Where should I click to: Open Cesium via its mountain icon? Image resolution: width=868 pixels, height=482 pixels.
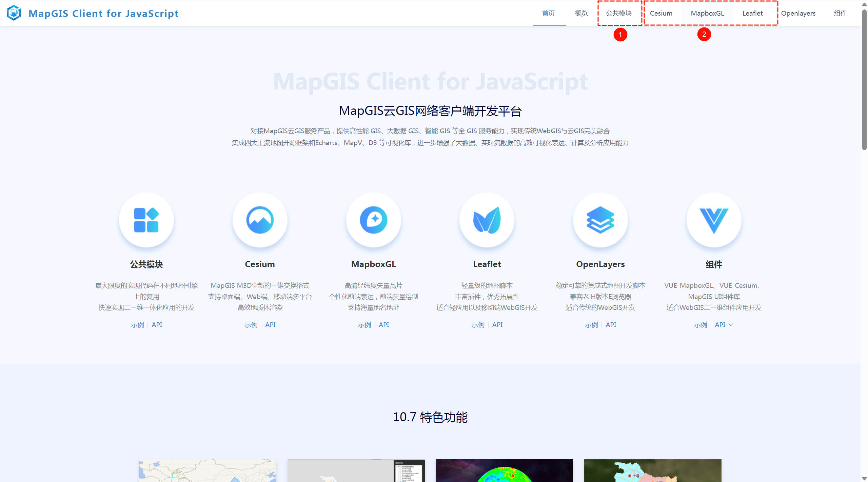[x=260, y=220]
